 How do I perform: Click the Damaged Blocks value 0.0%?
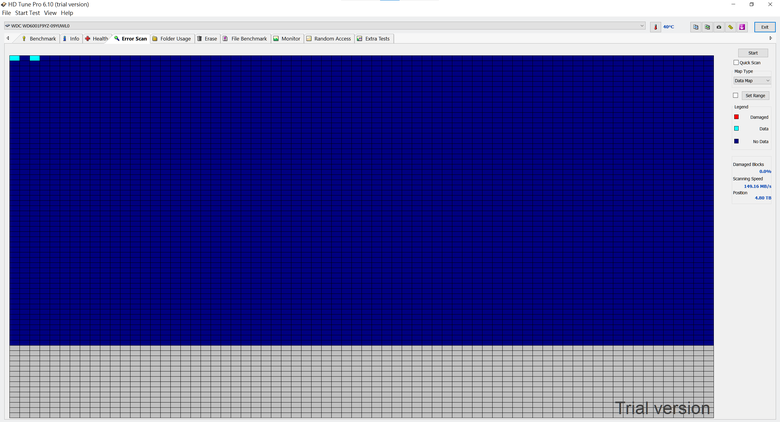(x=765, y=171)
